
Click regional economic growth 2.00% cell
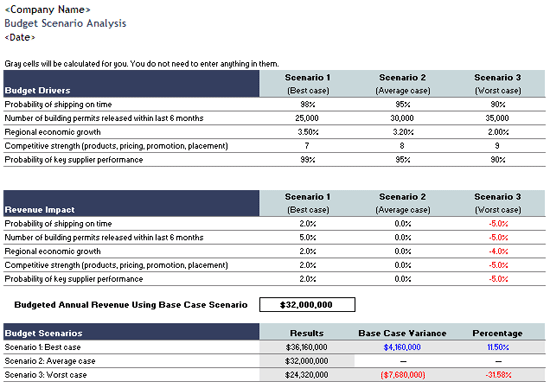click(x=498, y=132)
